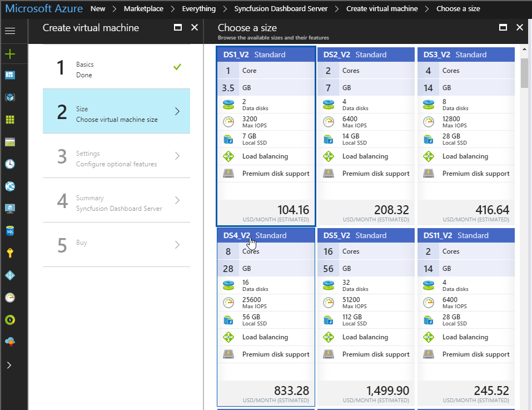The image size is (532, 410).
Task: Click the green grid All resources icon
Action: 10,120
